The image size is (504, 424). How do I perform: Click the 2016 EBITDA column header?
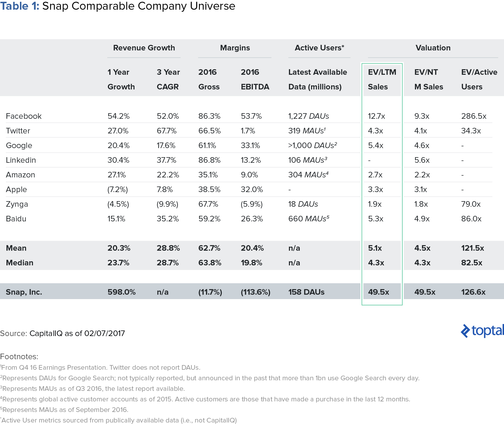[x=255, y=79]
